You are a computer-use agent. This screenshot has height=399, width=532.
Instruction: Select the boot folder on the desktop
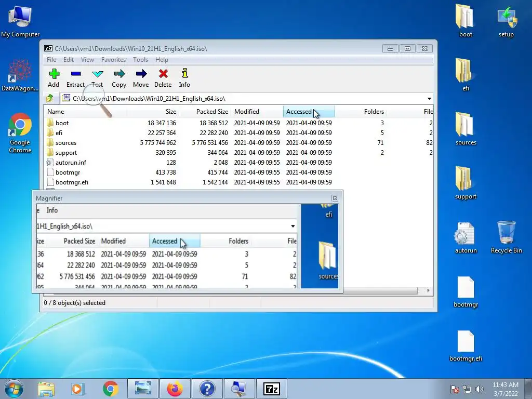pos(465,21)
